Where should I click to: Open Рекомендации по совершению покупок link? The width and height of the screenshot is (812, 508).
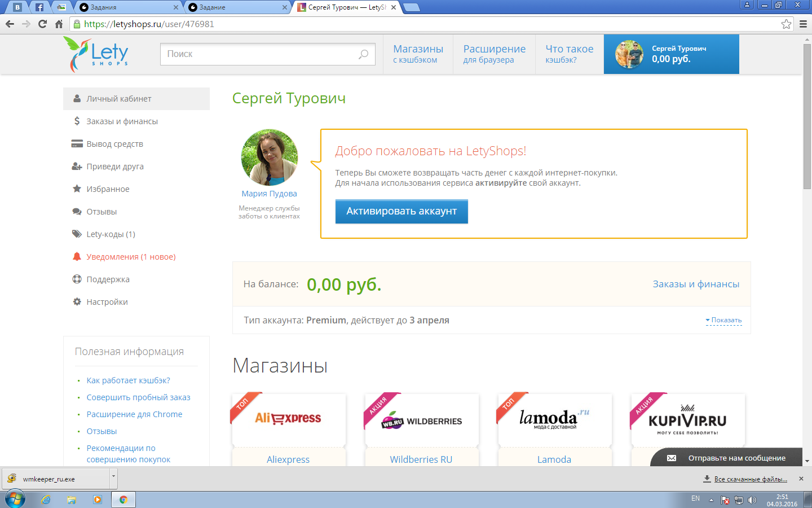click(x=129, y=454)
